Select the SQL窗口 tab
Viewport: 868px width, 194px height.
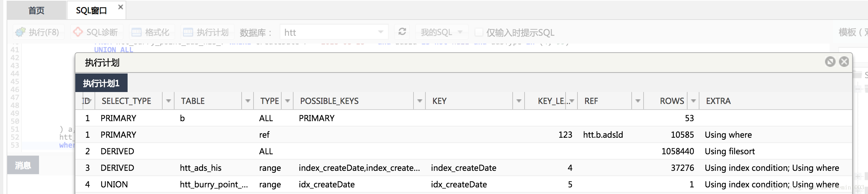tap(91, 11)
